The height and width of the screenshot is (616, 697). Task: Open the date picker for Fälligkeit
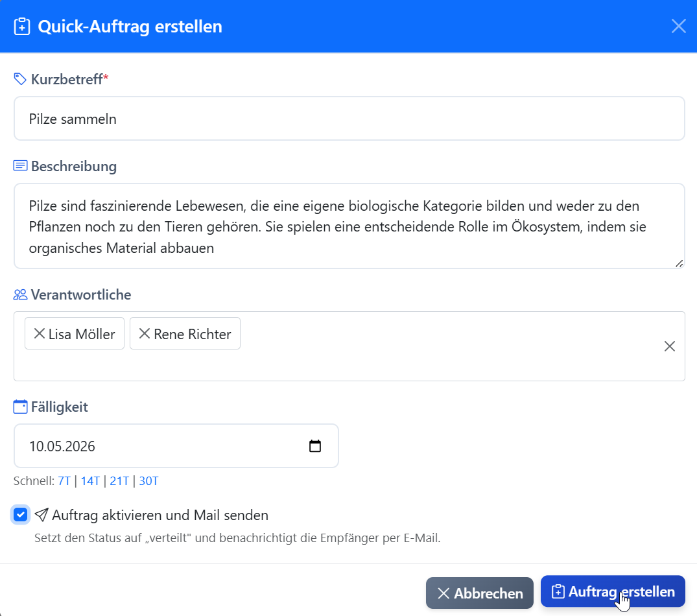315,445
